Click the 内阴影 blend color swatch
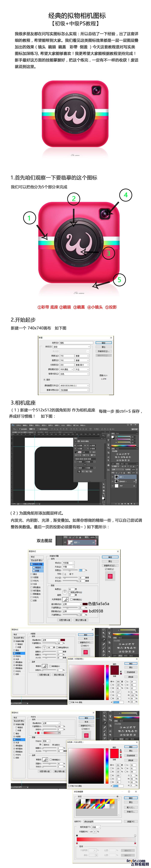151x868 pixels. click(x=63, y=640)
